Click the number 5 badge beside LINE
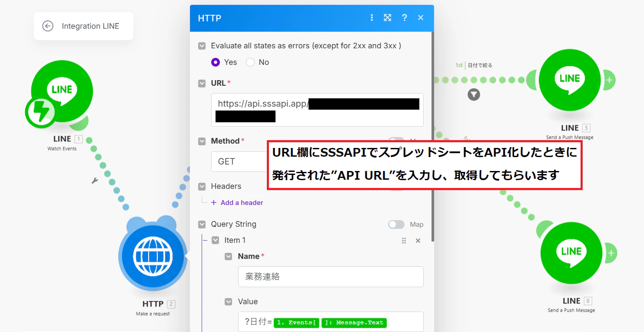644x332 pixels. click(x=587, y=128)
